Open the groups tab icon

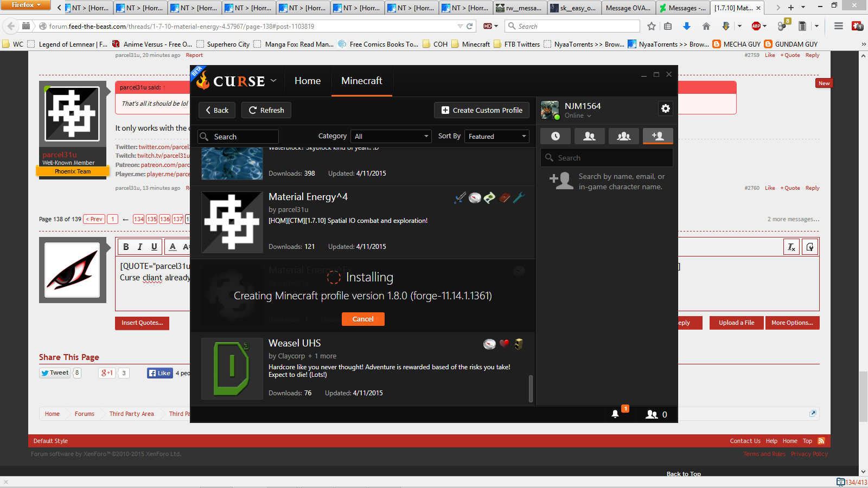623,136
